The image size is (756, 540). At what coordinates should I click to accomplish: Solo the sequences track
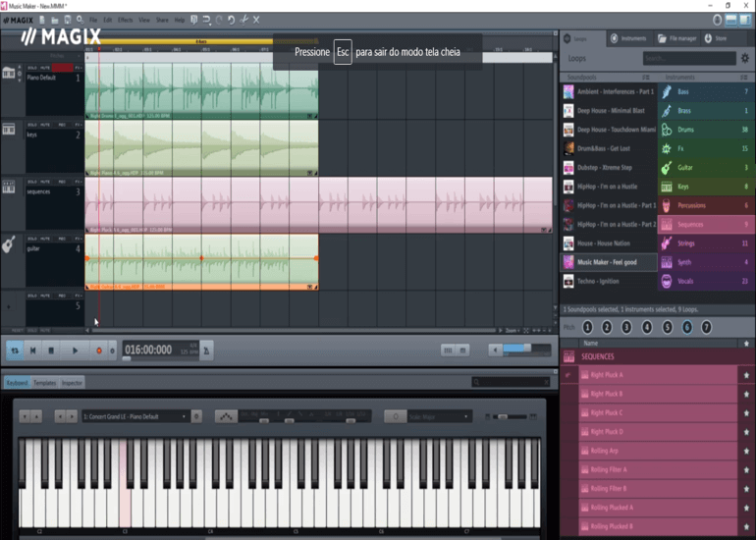point(32,182)
